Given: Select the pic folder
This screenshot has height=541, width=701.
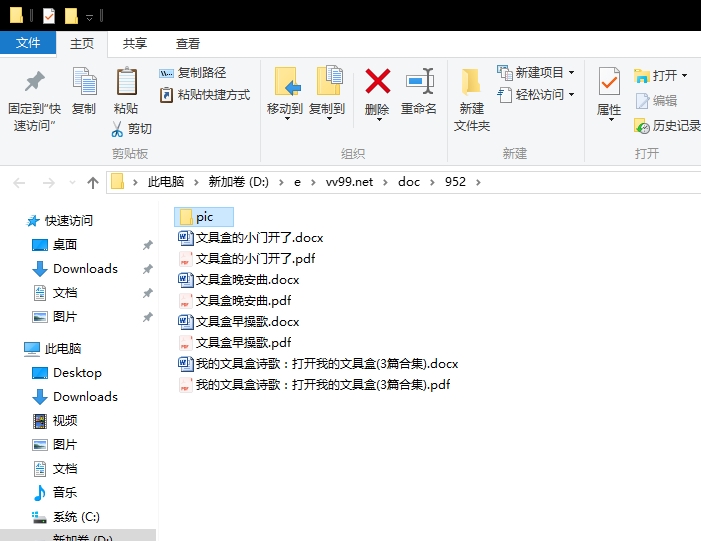Looking at the screenshot, I should [203, 217].
